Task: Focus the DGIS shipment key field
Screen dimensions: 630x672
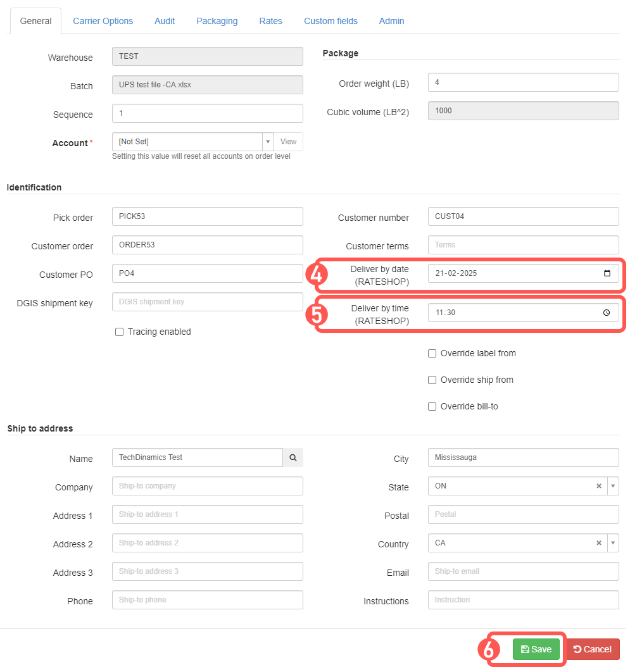Action: point(208,302)
